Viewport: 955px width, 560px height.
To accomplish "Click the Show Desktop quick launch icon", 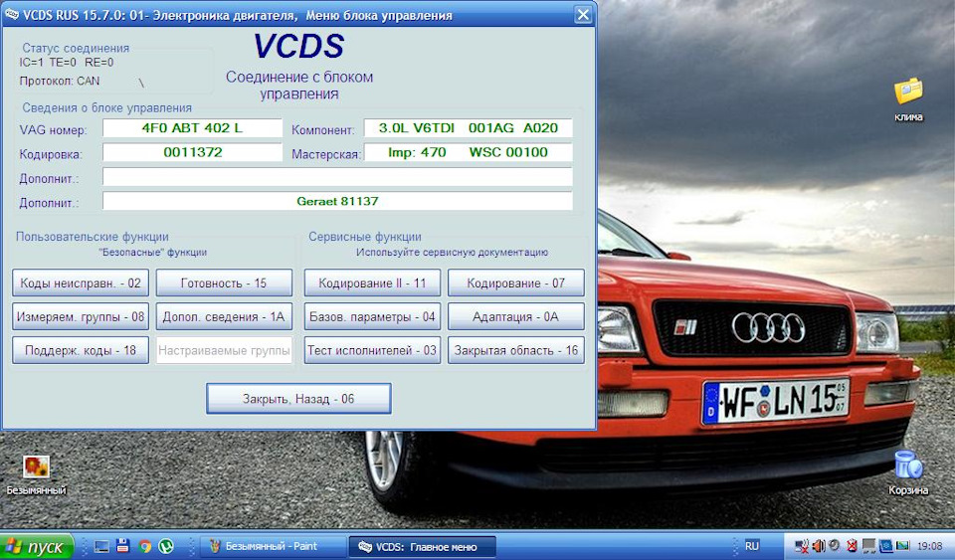I will pos(101,546).
